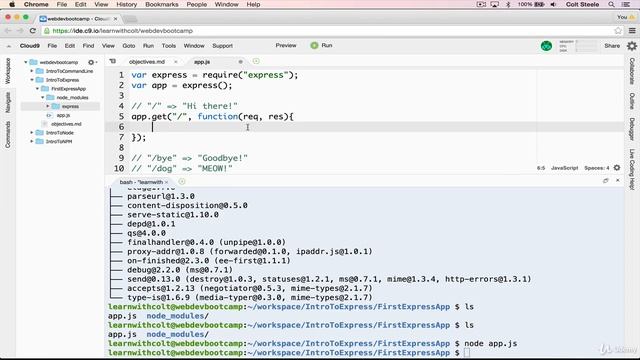Open the Apple menu
Viewport: 640px width, 360px height.
(12, 4)
